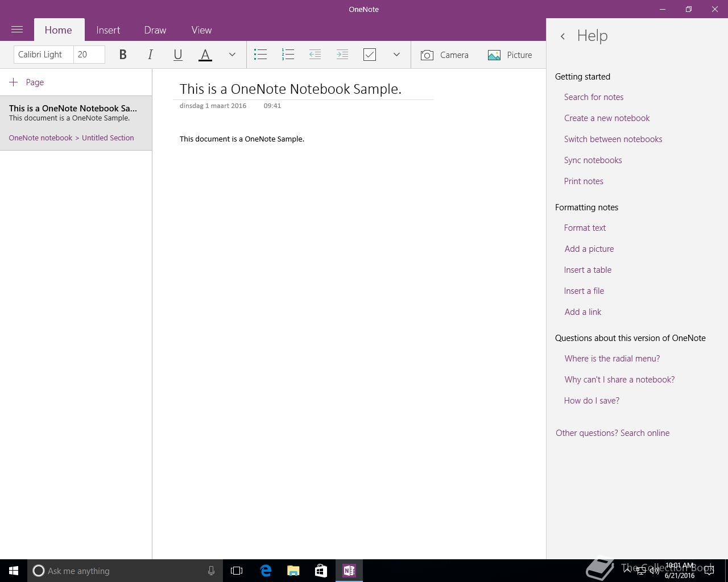
Task: Decrease paragraph indent
Action: click(x=315, y=55)
